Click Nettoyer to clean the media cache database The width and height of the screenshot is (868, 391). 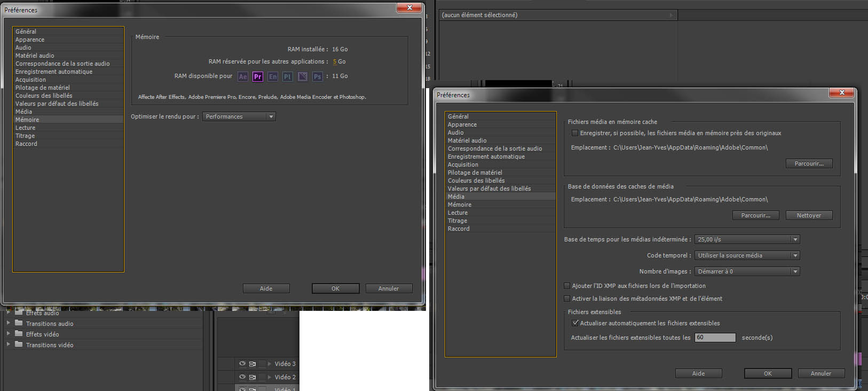click(x=809, y=215)
